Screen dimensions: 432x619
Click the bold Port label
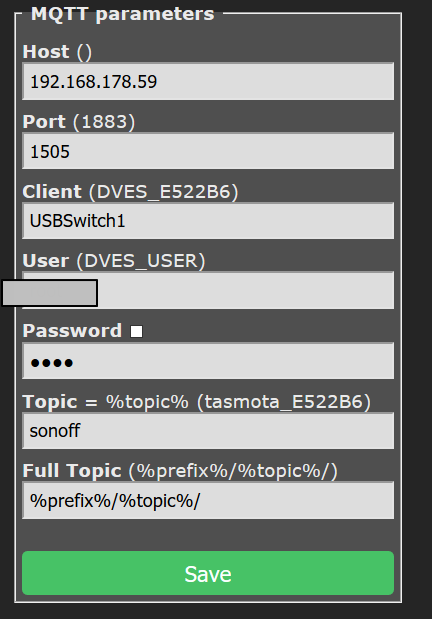click(x=44, y=122)
